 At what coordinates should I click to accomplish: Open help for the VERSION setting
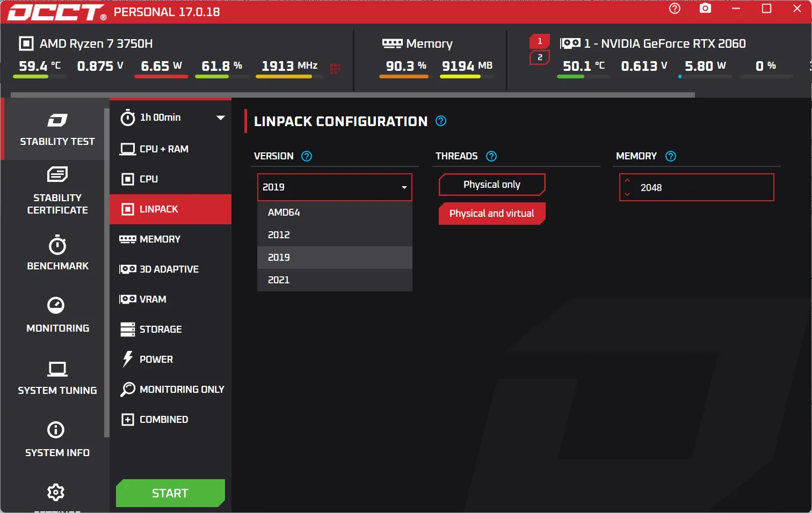coord(307,156)
